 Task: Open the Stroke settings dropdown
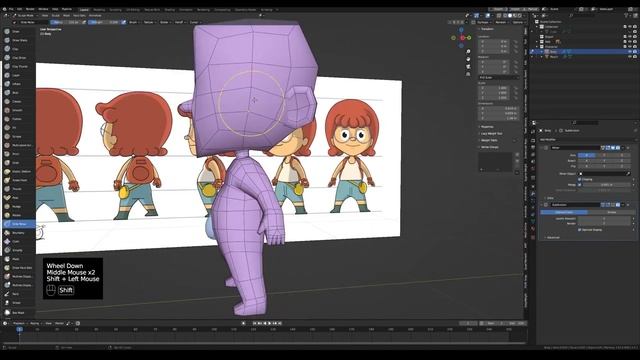(x=164, y=22)
